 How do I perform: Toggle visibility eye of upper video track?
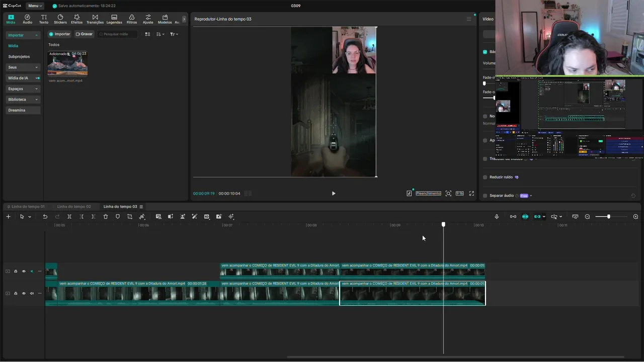tap(24, 271)
